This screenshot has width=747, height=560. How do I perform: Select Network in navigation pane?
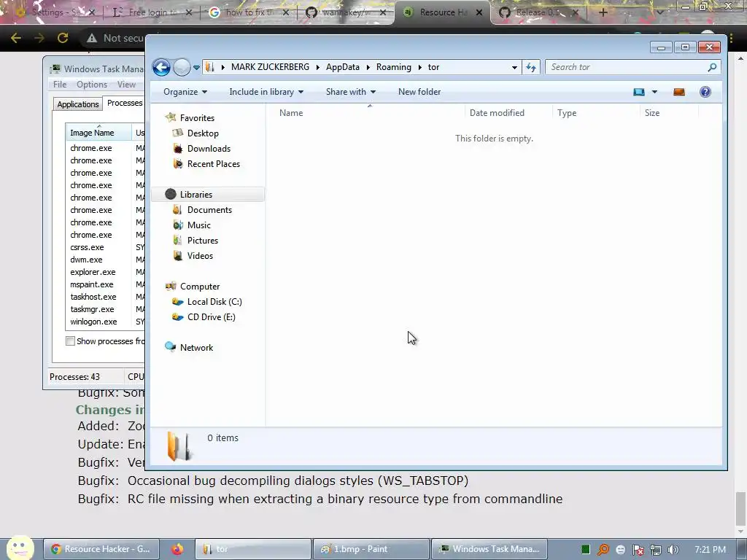(196, 348)
